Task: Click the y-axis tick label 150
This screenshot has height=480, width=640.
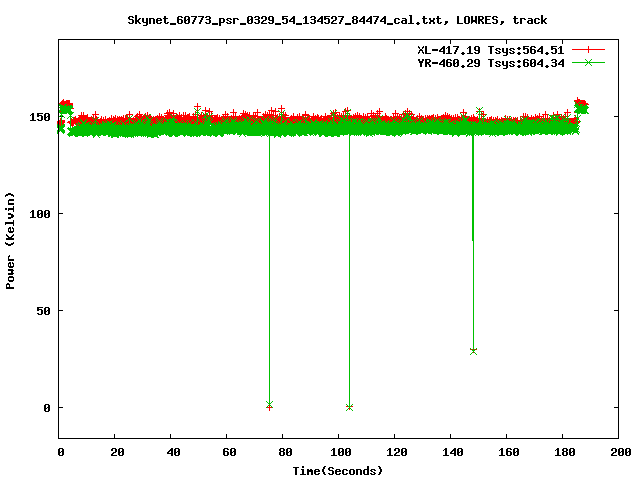Action: (40, 117)
